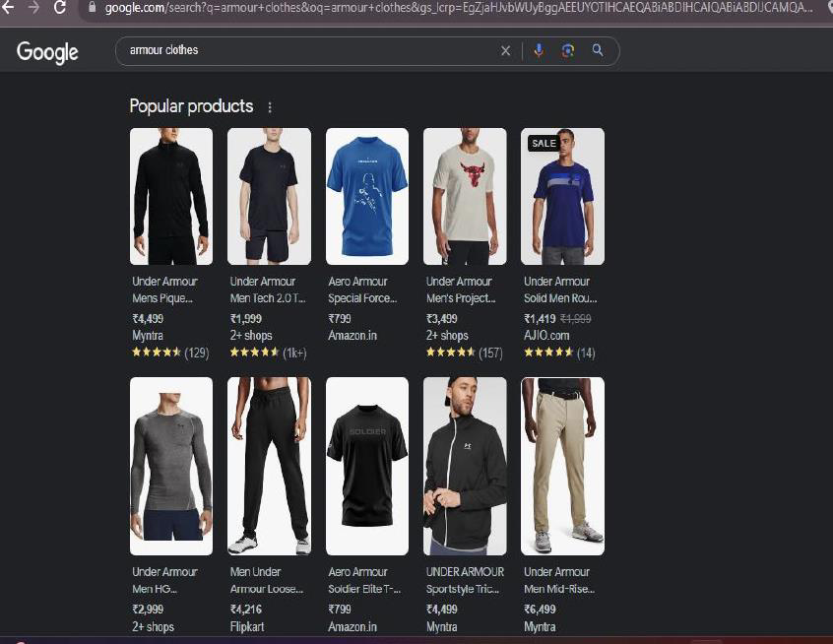833x644 pixels.
Task: Reload the page with the refresh icon
Action: [59, 7]
